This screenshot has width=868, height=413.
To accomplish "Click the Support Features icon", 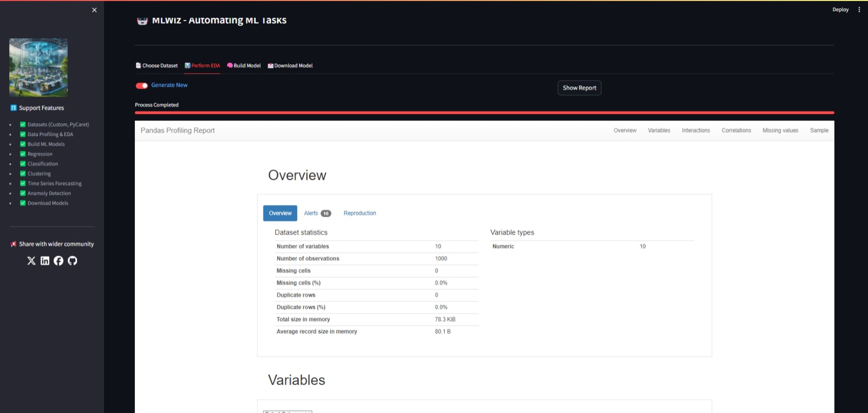I will [13, 108].
